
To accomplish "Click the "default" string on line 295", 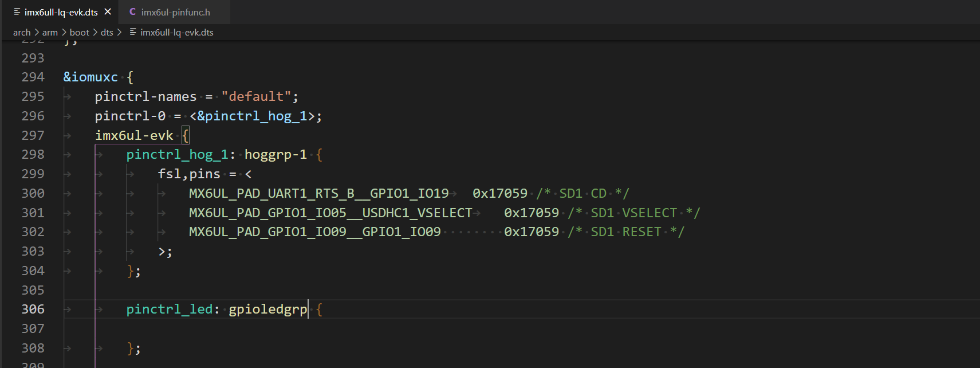I will click(256, 96).
